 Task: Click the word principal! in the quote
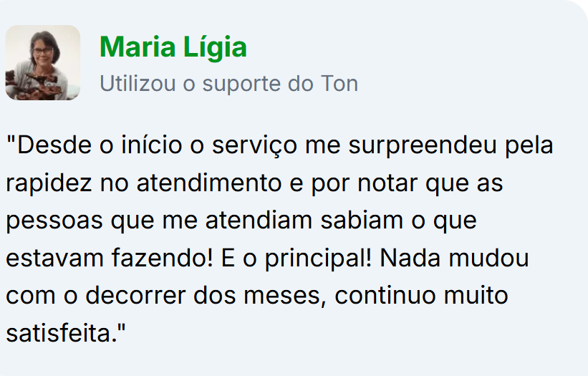point(318,259)
